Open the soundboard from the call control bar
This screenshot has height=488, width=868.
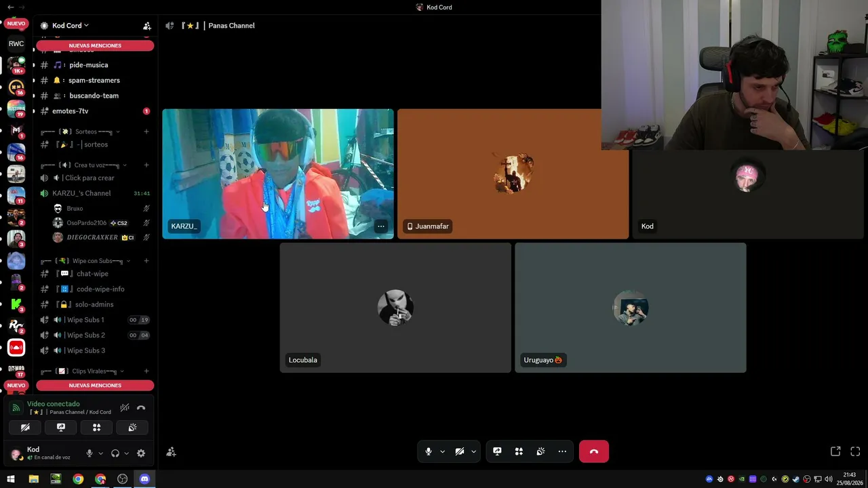(x=540, y=451)
